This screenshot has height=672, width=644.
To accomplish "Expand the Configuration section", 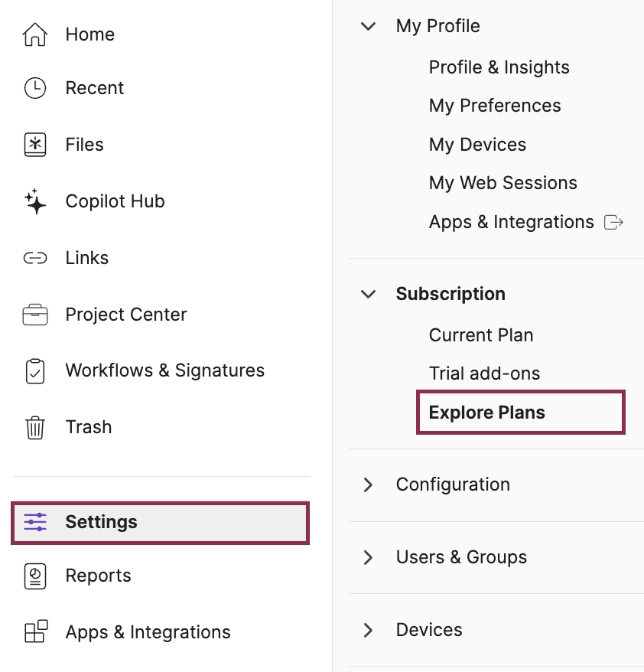I will coord(369,484).
